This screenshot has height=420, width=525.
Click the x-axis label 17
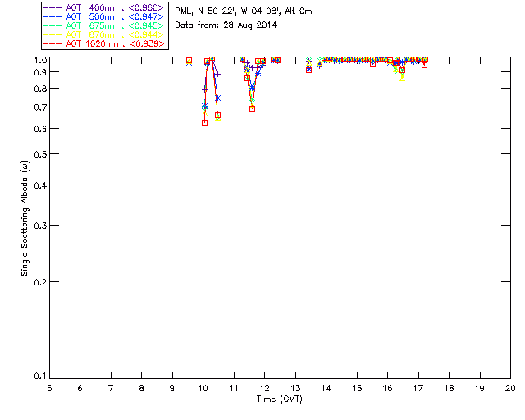click(x=418, y=389)
